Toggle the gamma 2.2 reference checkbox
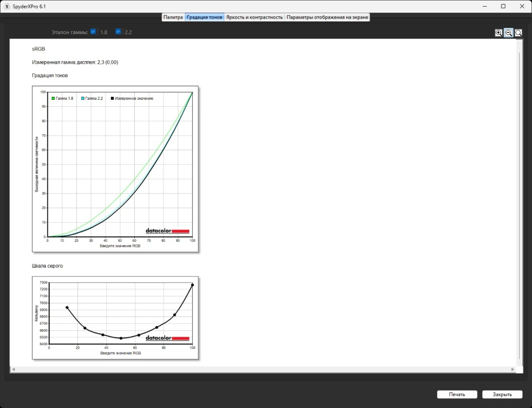Screen dimensions: 532x408 (118, 32)
